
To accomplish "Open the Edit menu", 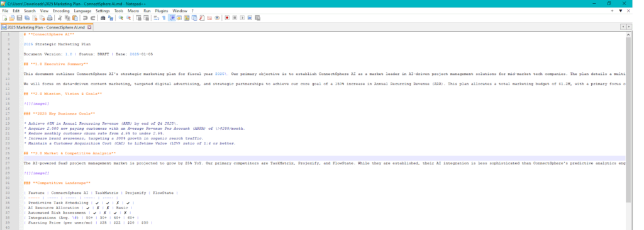I will 16,11.
